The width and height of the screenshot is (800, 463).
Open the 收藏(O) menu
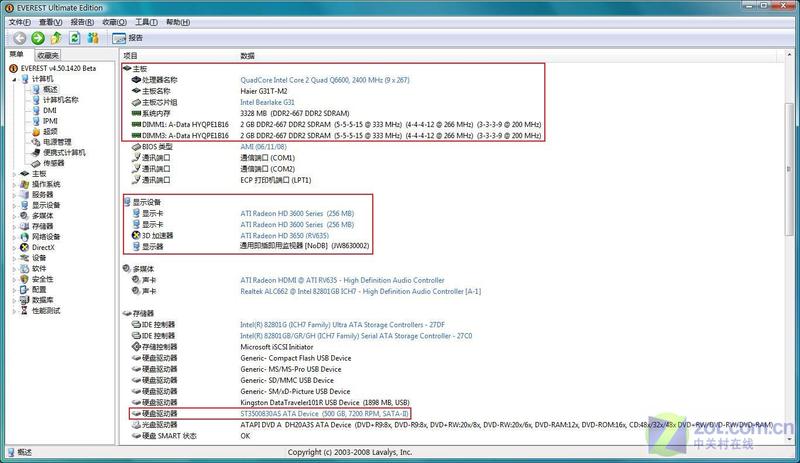tap(114, 22)
